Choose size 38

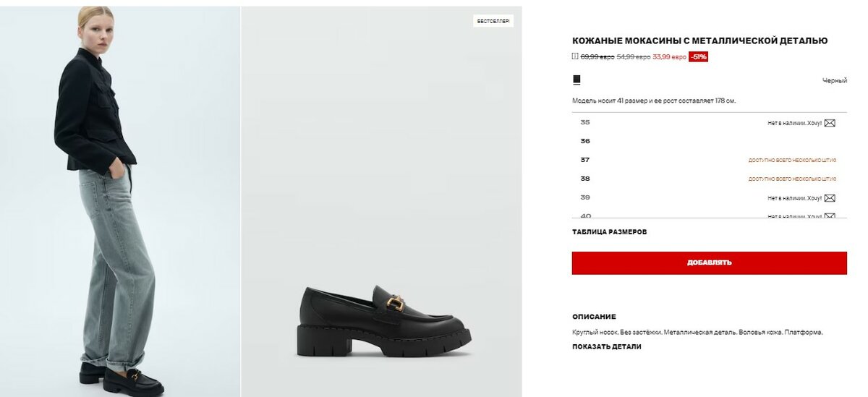pyautogui.click(x=585, y=179)
